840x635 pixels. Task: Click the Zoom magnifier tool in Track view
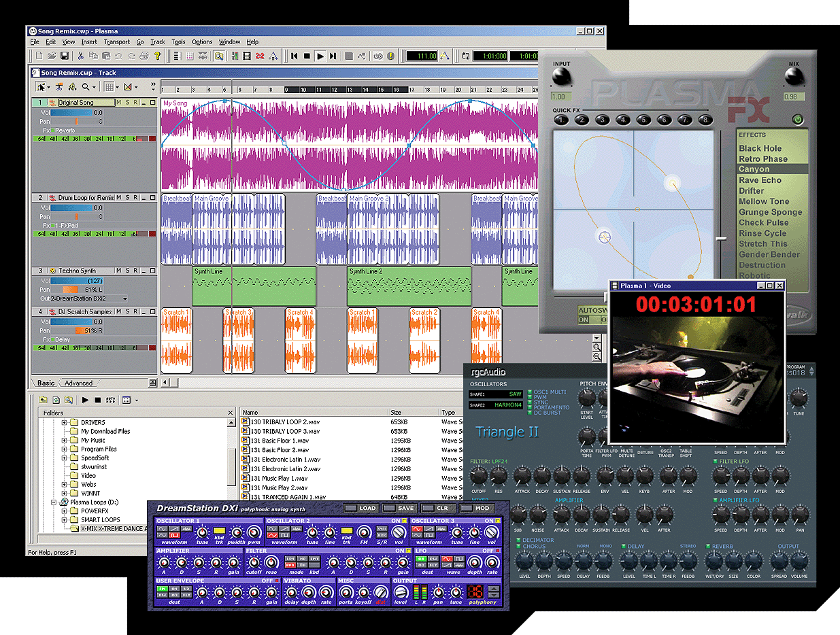coord(86,86)
